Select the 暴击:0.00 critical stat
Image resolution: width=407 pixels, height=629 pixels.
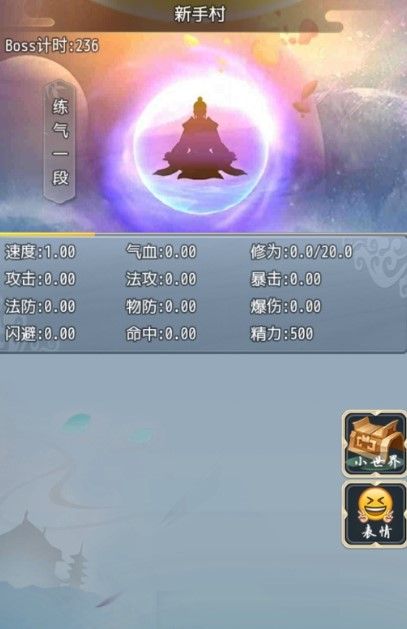coord(286,279)
